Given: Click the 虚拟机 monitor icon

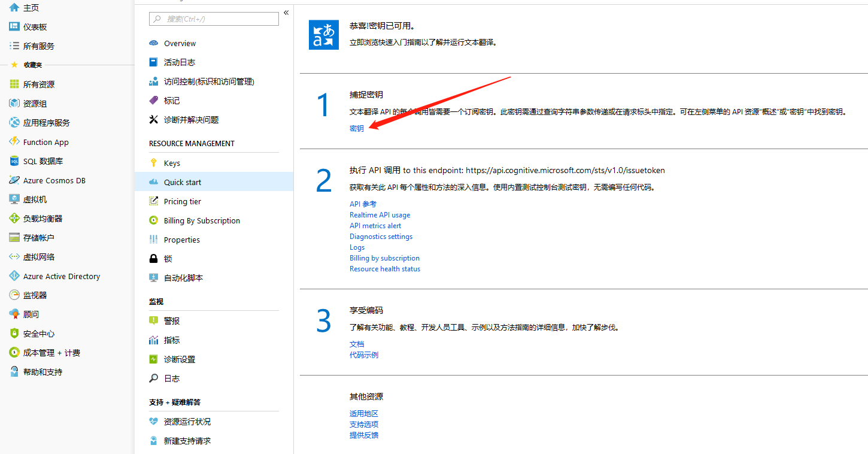Looking at the screenshot, I should pos(14,199).
